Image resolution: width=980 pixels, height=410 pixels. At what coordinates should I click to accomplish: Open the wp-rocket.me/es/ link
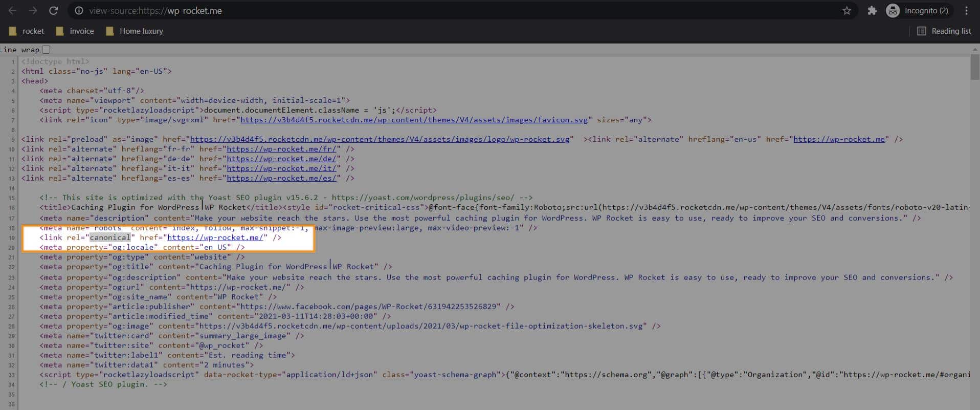(281, 178)
